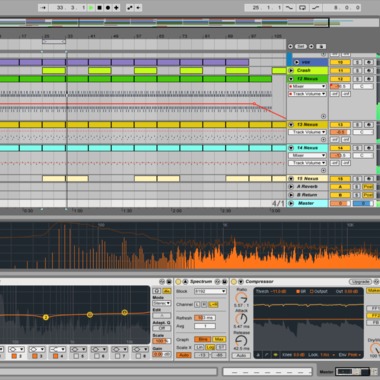This screenshot has height=380, width=380.
Task: Stop playback with the square Stop button
Action: 99,8
